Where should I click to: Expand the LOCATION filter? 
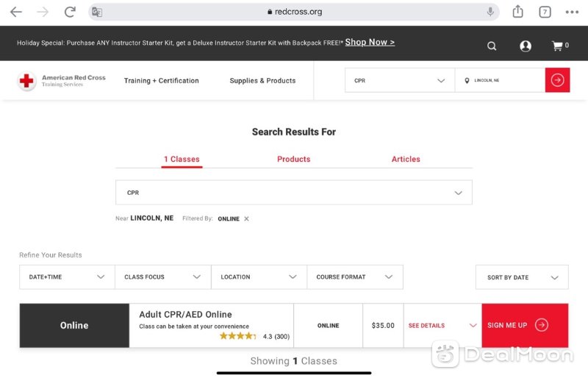tap(259, 277)
